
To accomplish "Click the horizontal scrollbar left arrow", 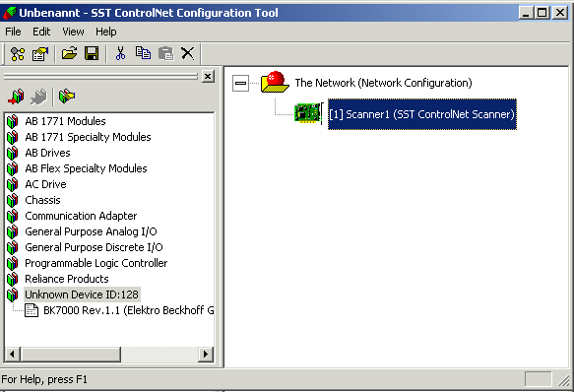I will 12,355.
